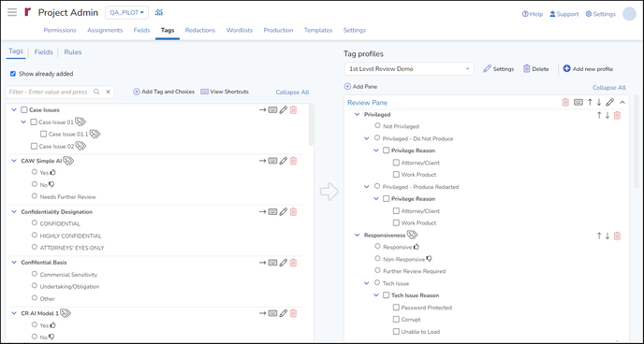The image size is (644, 344).
Task: Move Case Issues to profile with arrow
Action: (262, 110)
